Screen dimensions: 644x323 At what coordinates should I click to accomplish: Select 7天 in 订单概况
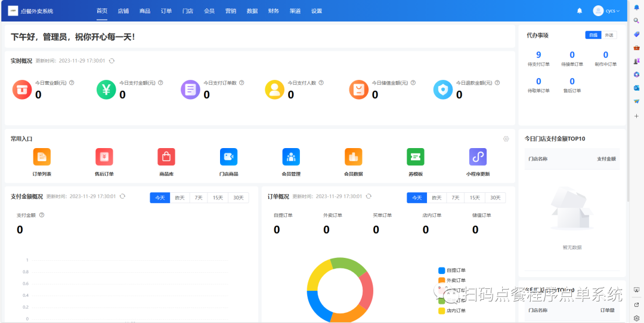[456, 198]
